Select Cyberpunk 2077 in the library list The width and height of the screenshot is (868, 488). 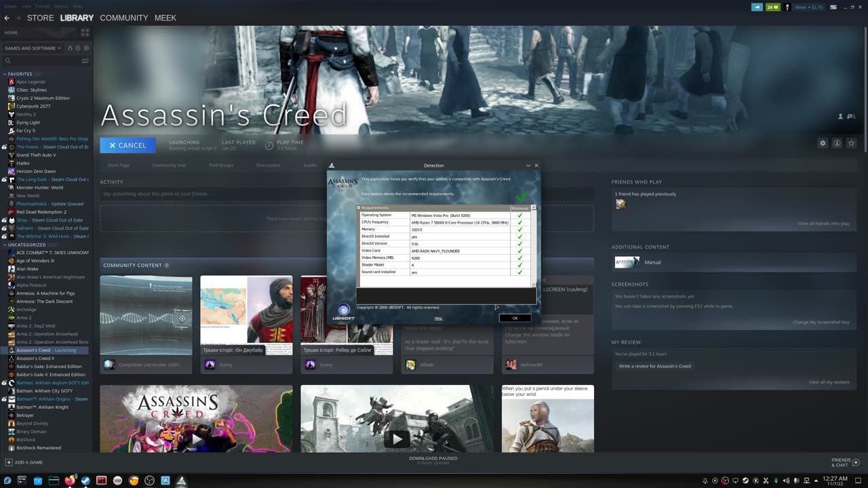(33, 106)
